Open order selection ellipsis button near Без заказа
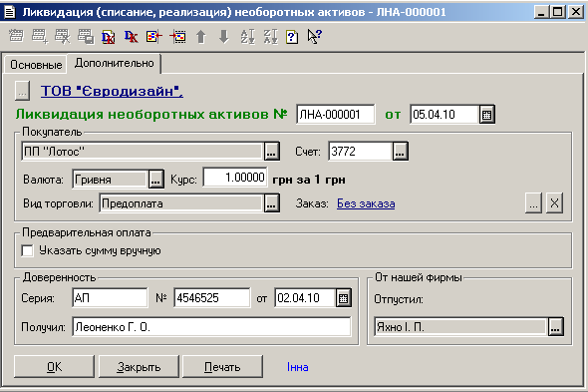 coord(533,203)
